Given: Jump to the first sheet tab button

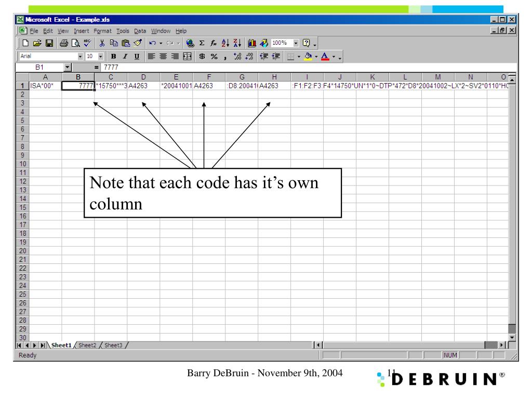Looking at the screenshot, I should [19, 345].
